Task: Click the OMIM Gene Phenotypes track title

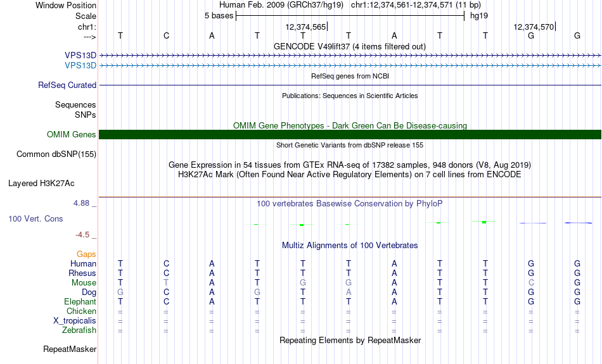Action: tap(350, 125)
